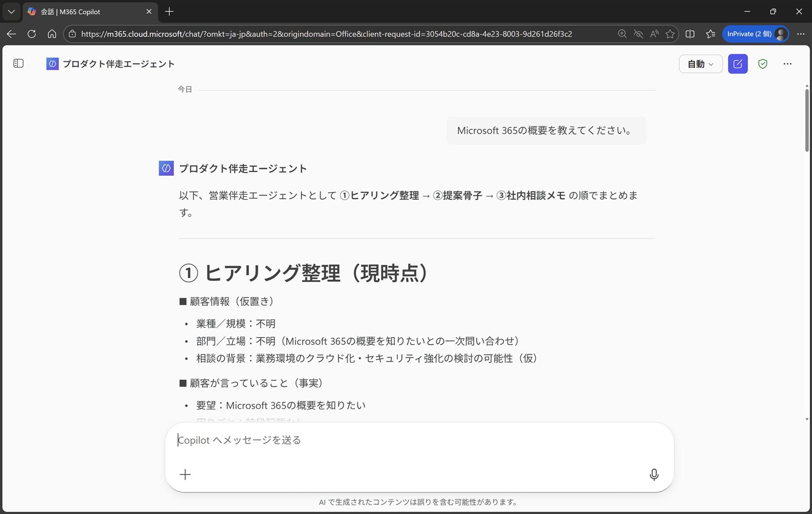Open the Favorites list icon
This screenshot has width=812, height=514.
click(711, 34)
